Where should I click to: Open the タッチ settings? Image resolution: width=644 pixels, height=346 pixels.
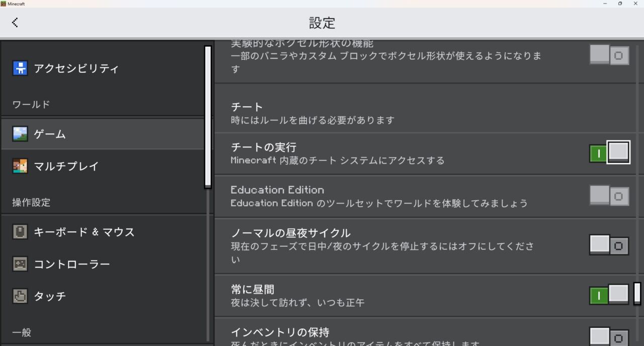pos(103,296)
